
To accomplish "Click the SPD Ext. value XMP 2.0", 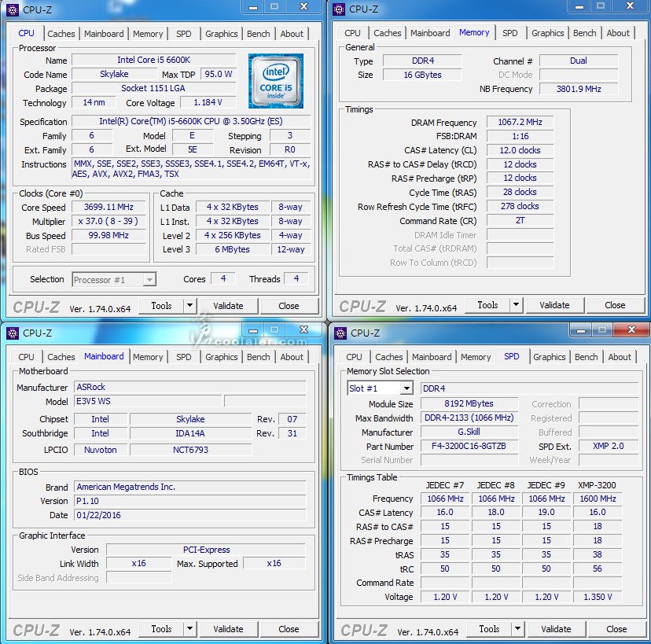I will [x=609, y=446].
